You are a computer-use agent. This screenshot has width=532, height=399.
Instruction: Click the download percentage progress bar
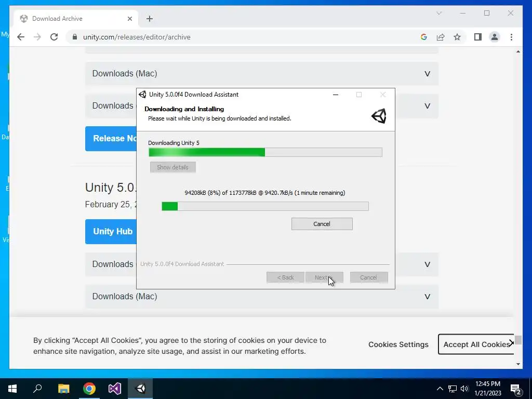[265, 206]
